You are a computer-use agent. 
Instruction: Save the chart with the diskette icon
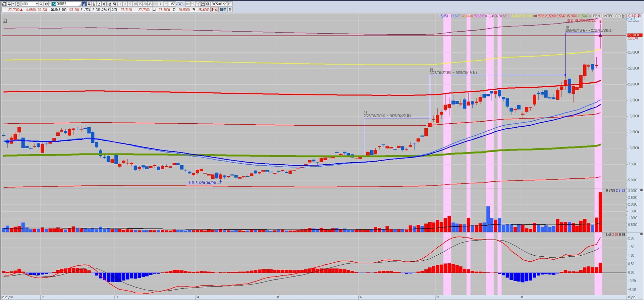click(x=203, y=4)
